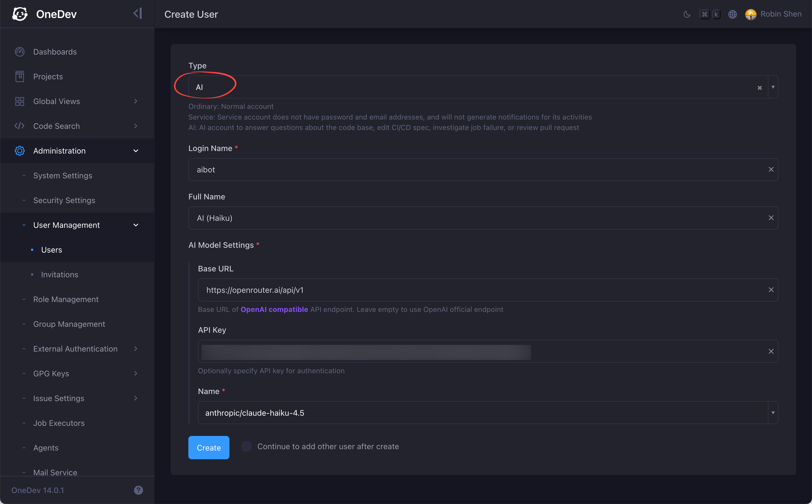Open the Type dropdown selector
This screenshot has width=812, height=504.
[773, 87]
